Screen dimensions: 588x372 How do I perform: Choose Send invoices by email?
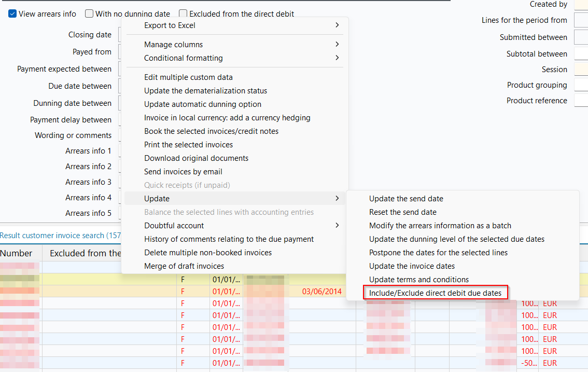183,172
